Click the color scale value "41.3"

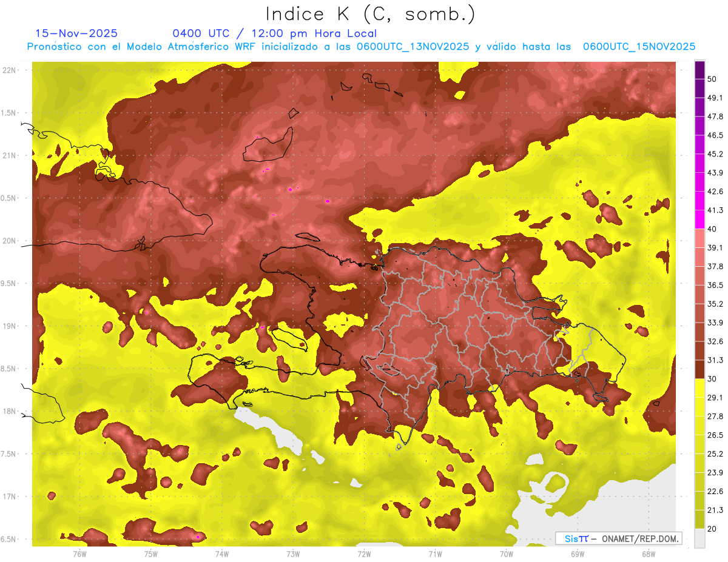(x=715, y=210)
